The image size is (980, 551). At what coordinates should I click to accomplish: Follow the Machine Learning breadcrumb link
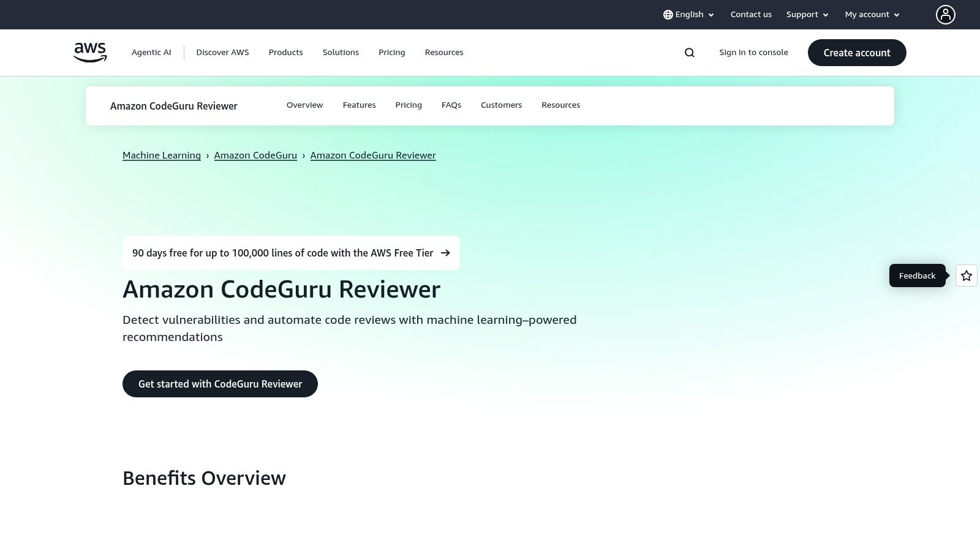pos(161,155)
